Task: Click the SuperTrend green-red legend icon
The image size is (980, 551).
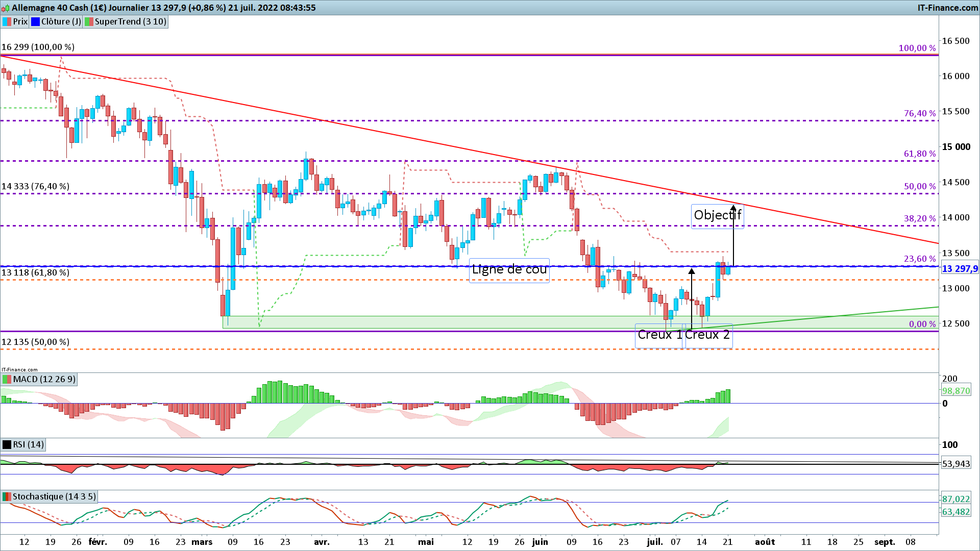Action: coord(89,21)
